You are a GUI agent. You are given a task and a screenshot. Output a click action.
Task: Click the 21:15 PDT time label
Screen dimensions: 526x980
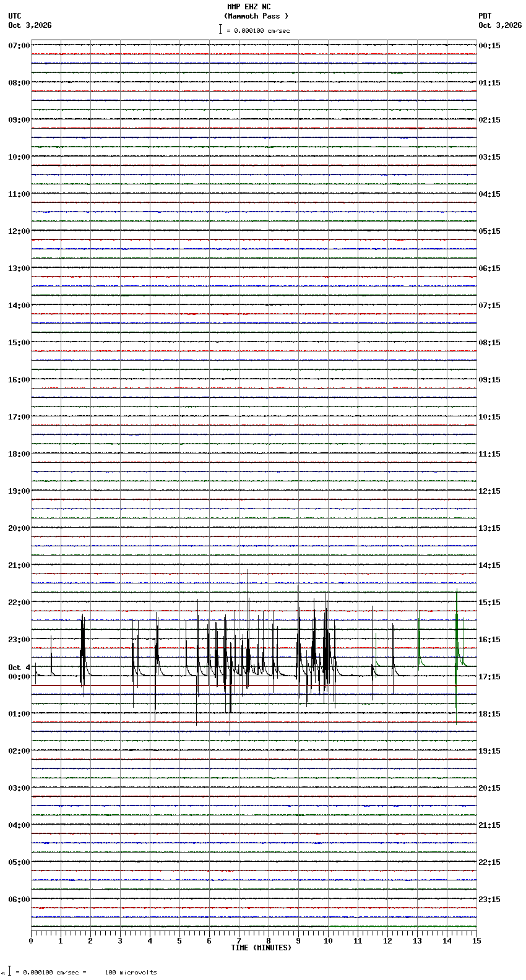pos(489,825)
